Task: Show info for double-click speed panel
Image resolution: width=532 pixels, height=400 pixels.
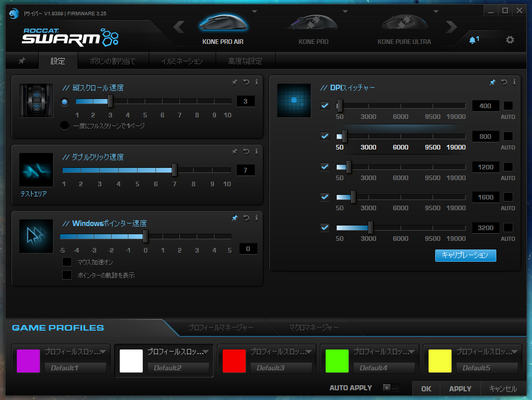Action: (256, 151)
